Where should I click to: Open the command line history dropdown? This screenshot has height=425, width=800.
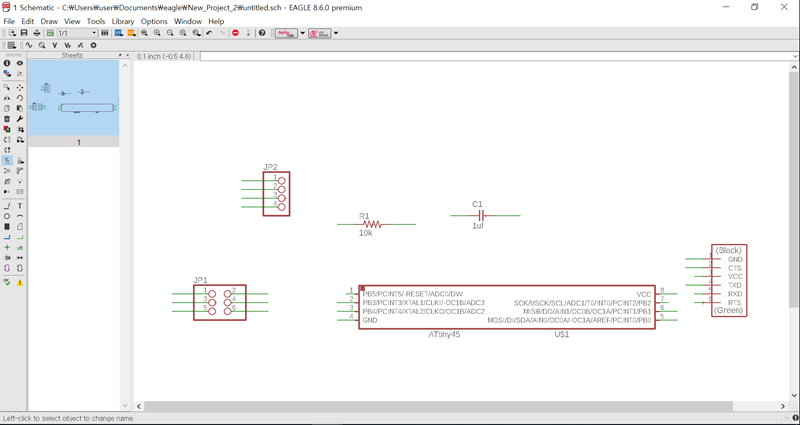tap(795, 56)
